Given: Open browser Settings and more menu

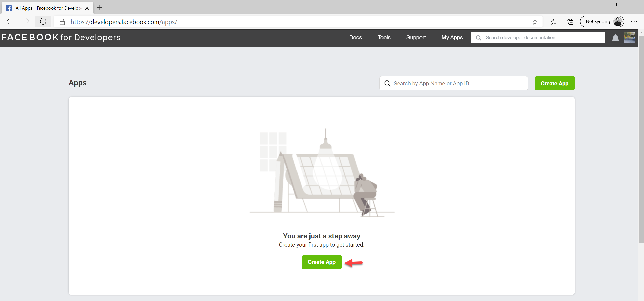Looking at the screenshot, I should [634, 22].
